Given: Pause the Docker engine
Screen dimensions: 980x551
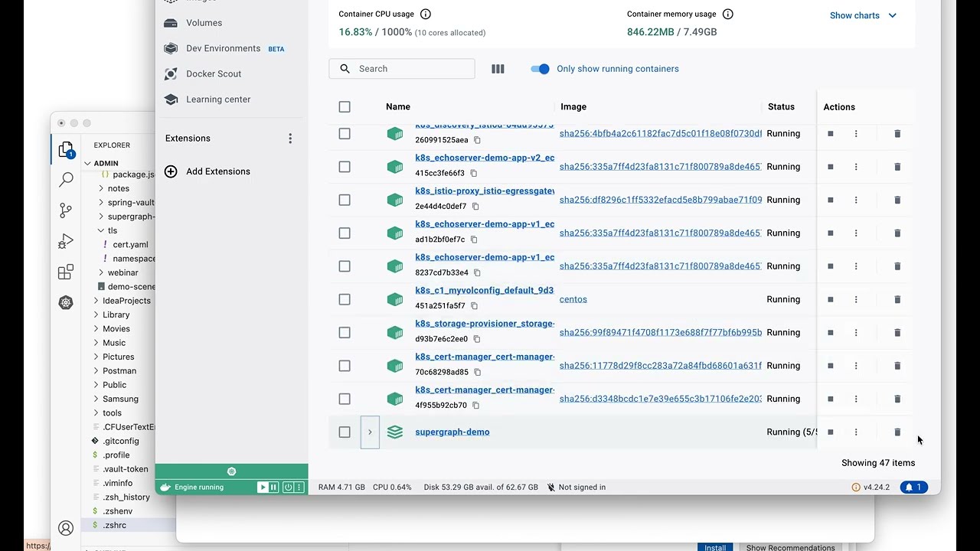Looking at the screenshot, I should point(273,487).
